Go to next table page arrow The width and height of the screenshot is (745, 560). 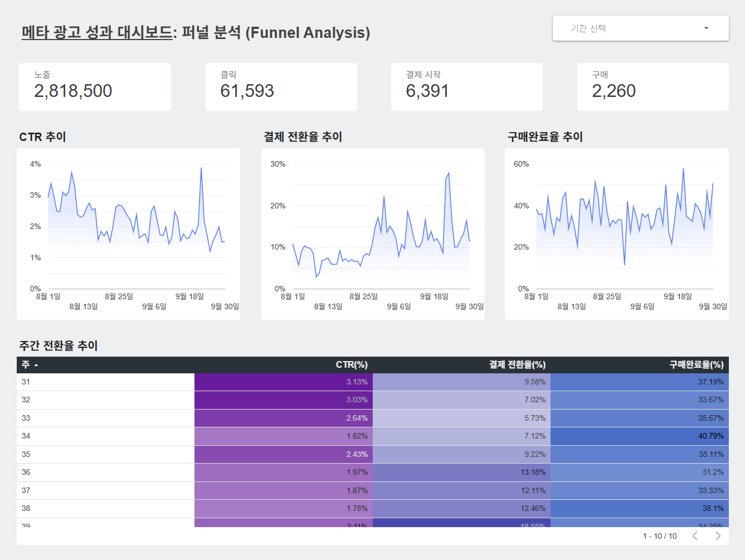[718, 536]
